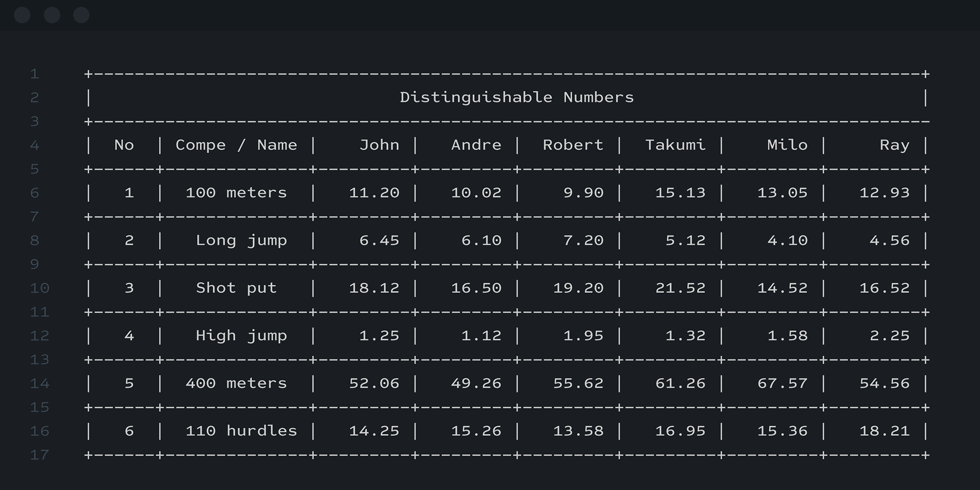This screenshot has width=980, height=490.
Task: Click line number 1 in the gutter
Action: click(x=35, y=74)
